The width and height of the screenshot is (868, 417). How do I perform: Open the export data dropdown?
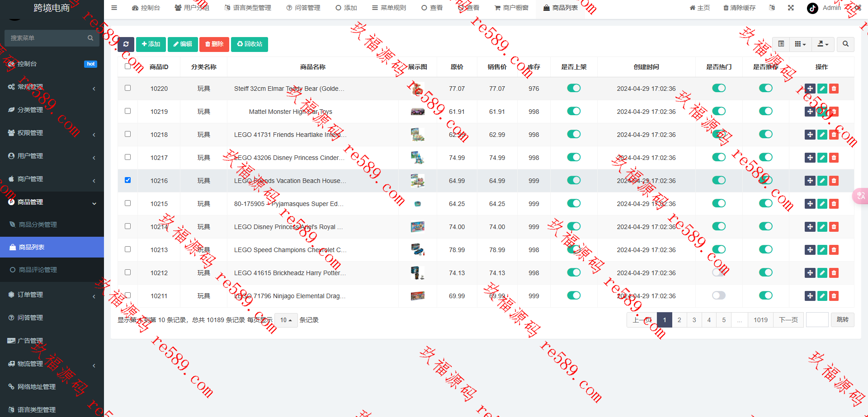click(823, 44)
